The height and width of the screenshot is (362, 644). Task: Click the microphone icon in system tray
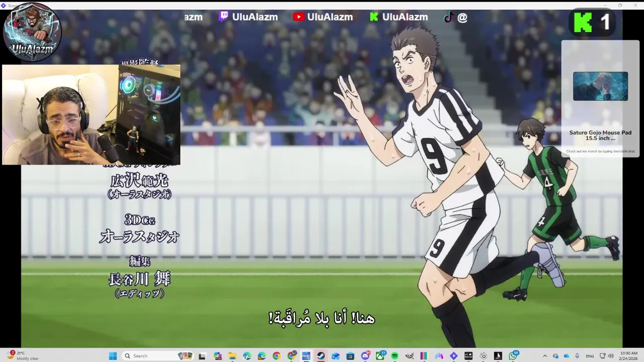click(577, 356)
